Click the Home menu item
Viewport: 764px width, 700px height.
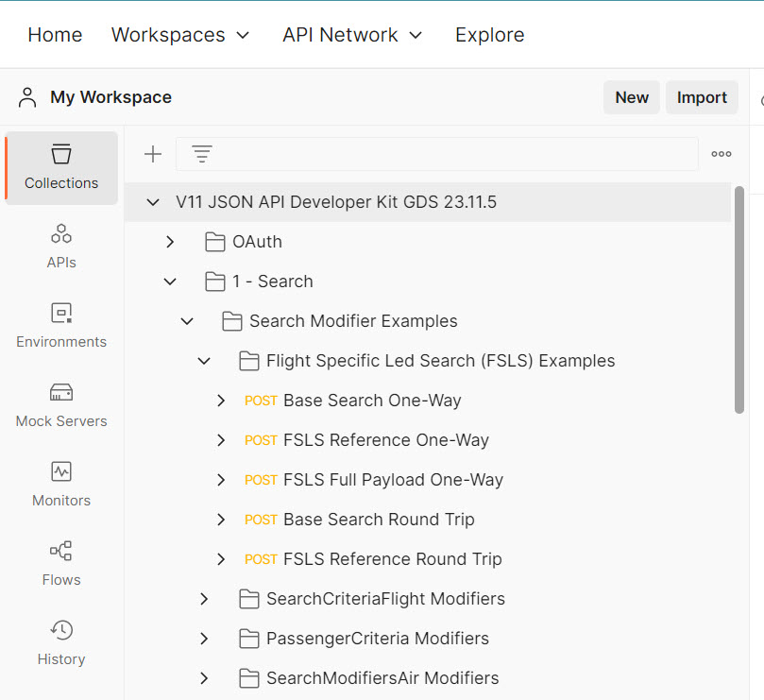pyautogui.click(x=55, y=35)
